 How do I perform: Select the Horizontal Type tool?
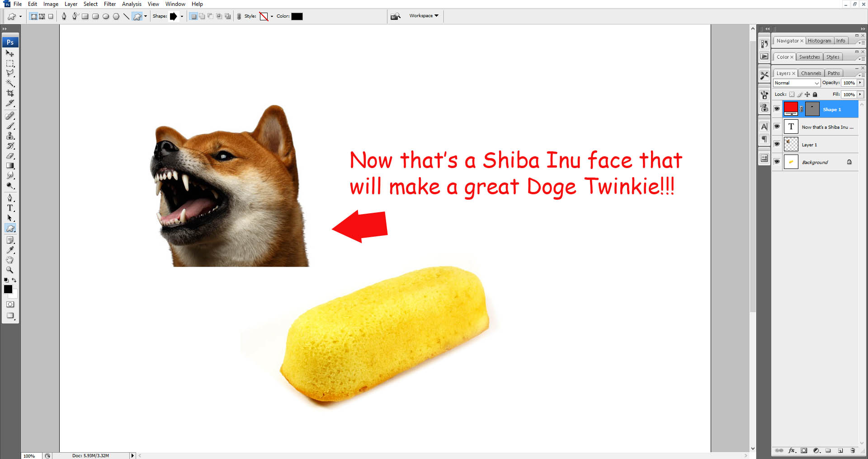tap(10, 208)
